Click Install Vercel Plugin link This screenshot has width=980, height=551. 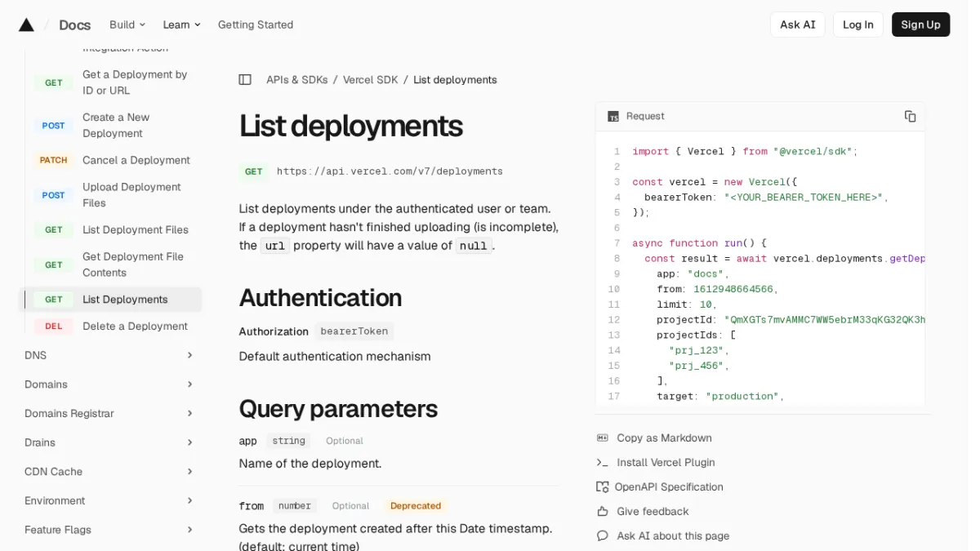(666, 463)
